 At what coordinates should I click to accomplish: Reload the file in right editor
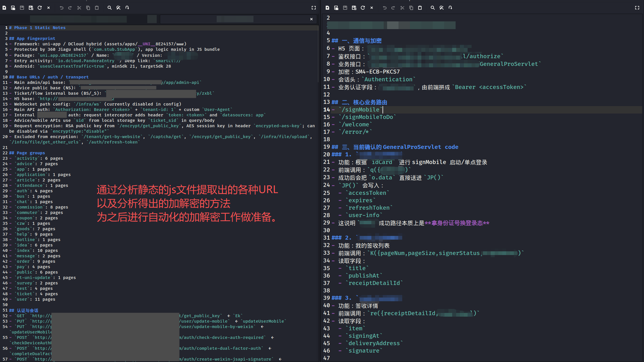pyautogui.click(x=363, y=8)
